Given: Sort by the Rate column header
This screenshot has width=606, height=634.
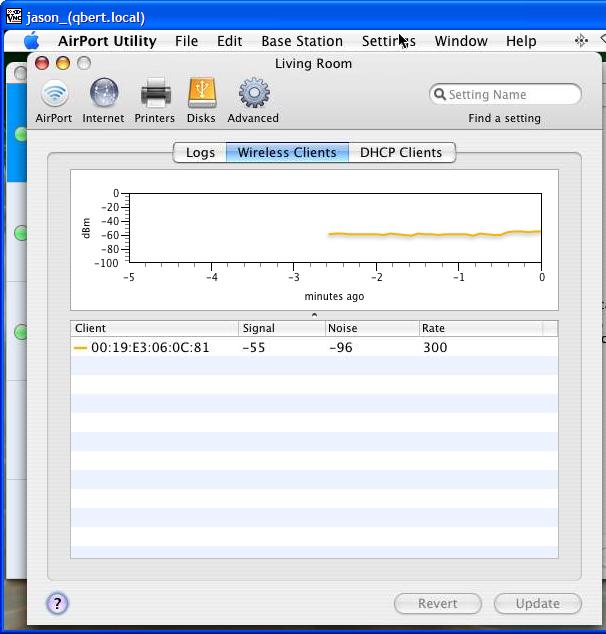Looking at the screenshot, I should pyautogui.click(x=481, y=328).
